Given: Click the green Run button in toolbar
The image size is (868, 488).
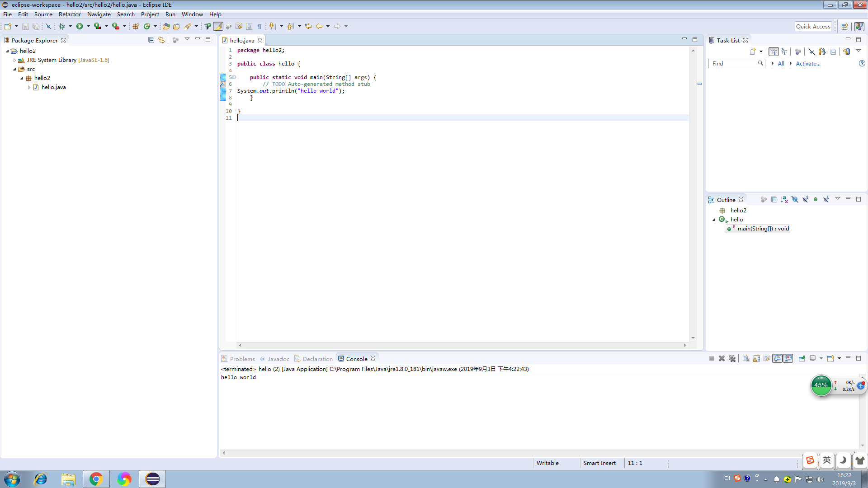Looking at the screenshot, I should pos(80,26).
